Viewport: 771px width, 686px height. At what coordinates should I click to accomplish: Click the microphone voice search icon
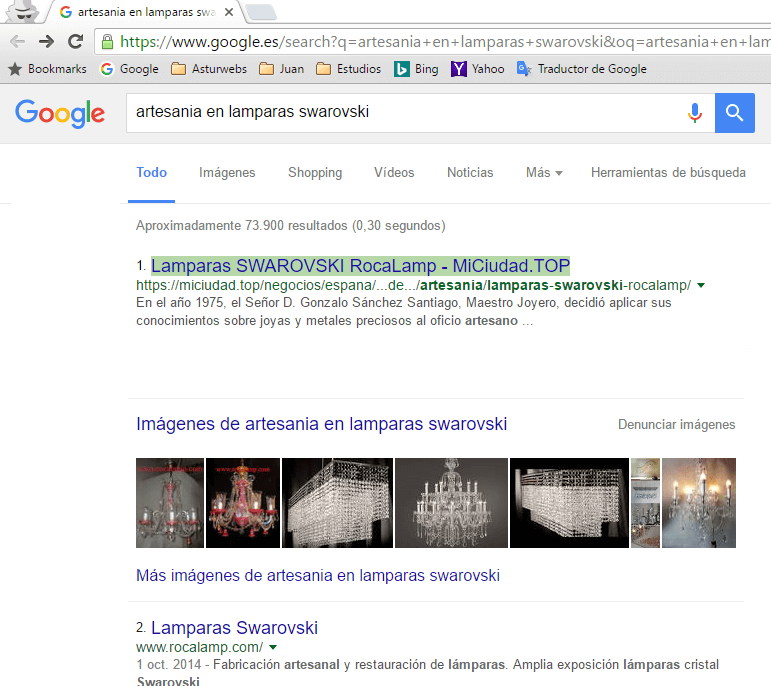click(x=695, y=113)
